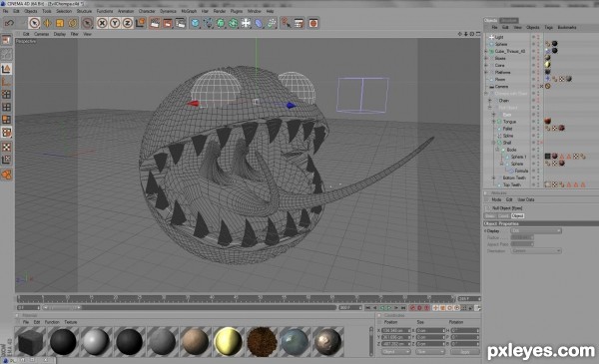Activate the Scale tool icon
This screenshot has width=599, height=364.
(x=60, y=23)
